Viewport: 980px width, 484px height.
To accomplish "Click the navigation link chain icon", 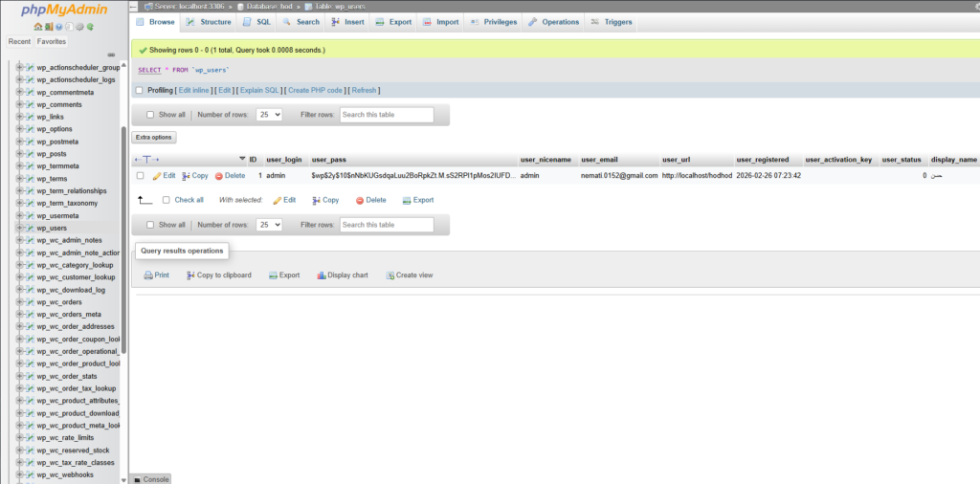I will point(111,55).
